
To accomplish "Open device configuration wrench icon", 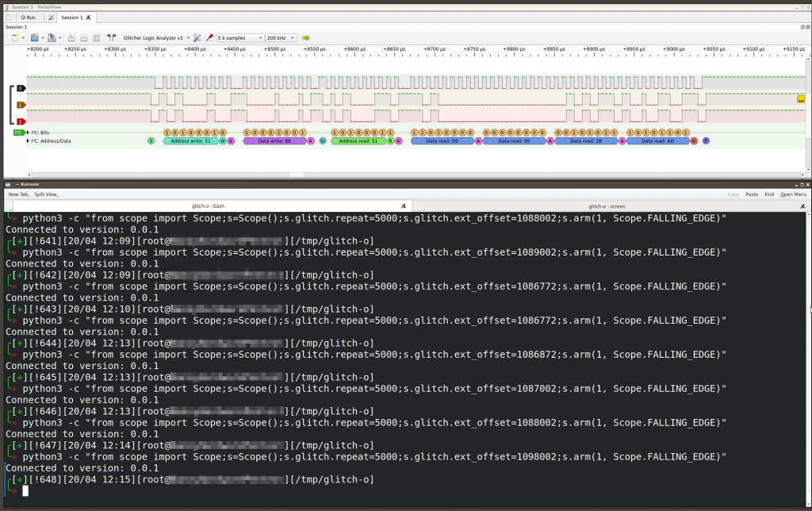I will pos(197,37).
